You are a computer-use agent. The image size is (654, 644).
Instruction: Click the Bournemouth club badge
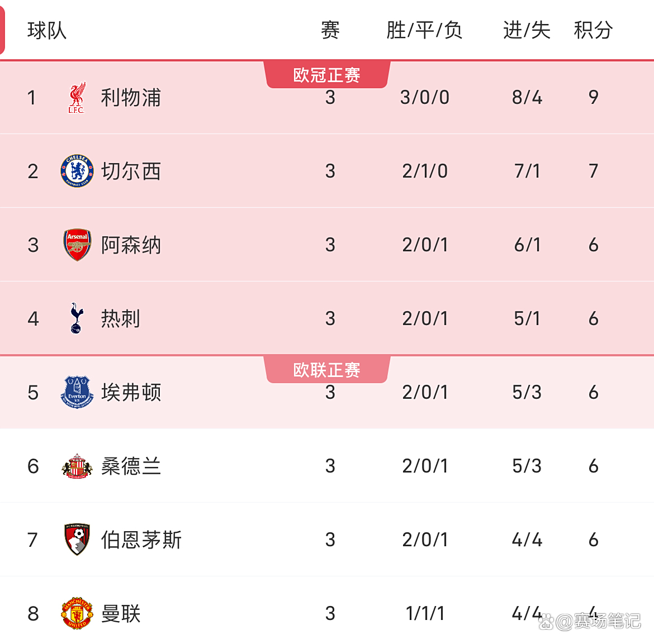tap(77, 540)
